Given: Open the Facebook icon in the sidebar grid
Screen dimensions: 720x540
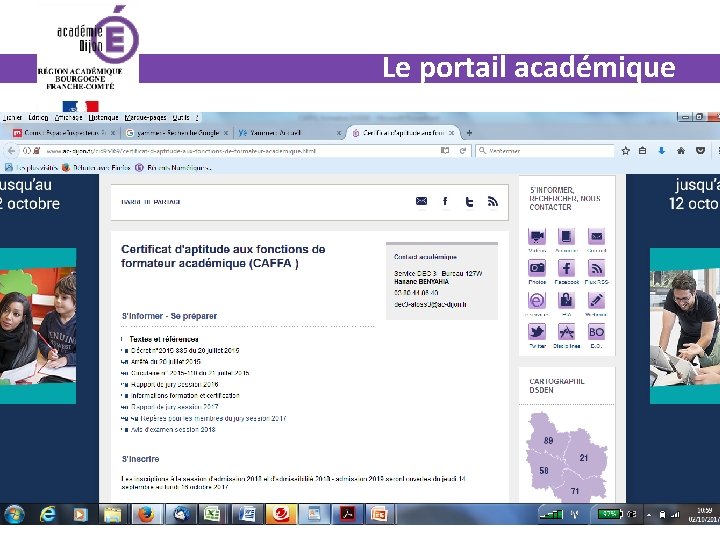Looking at the screenshot, I should pos(566,268).
